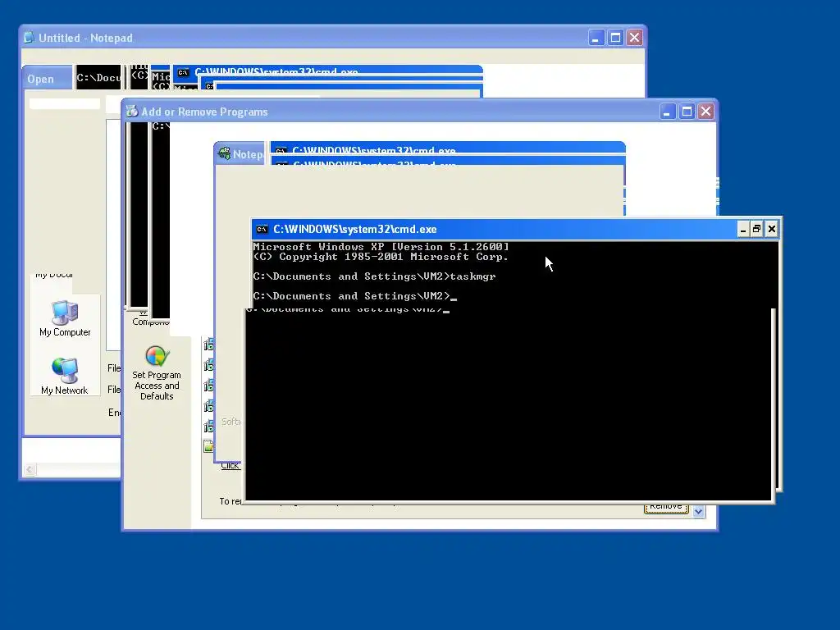
Task: Open My Computer in the Open dialog places bar
Action: coord(65,319)
